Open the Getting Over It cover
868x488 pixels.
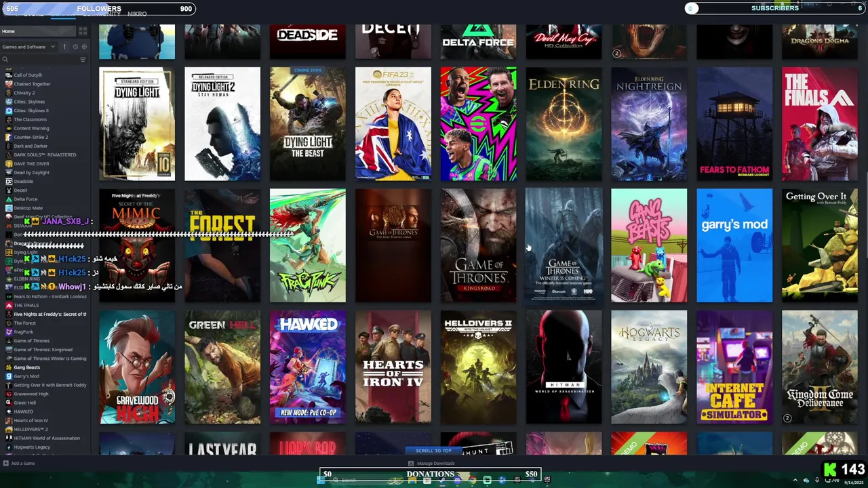click(x=820, y=245)
